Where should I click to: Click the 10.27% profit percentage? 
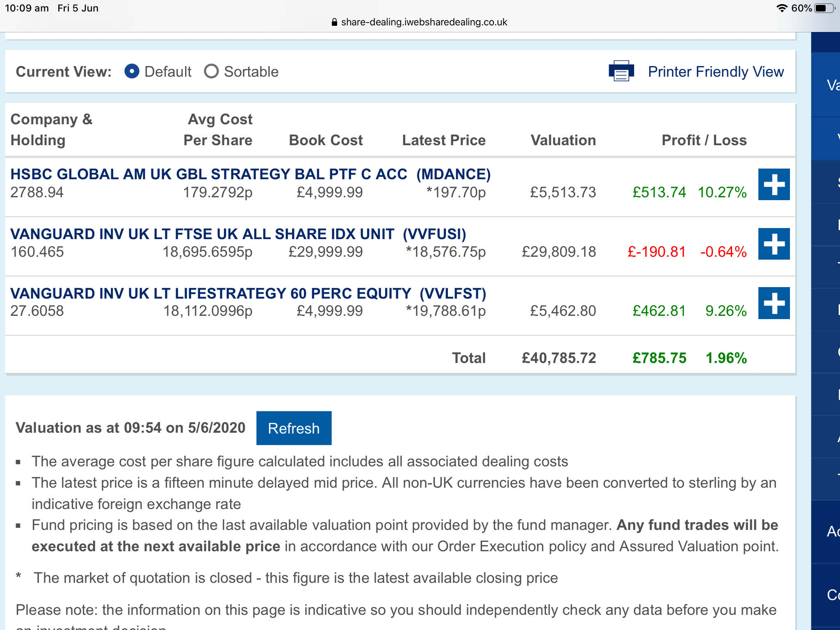coord(722,192)
